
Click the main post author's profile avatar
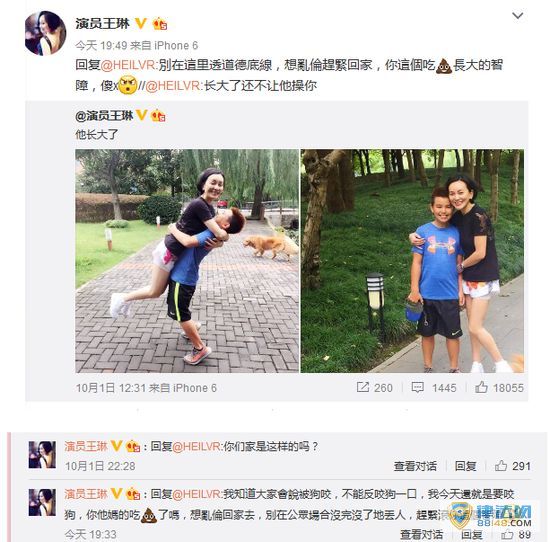click(x=46, y=33)
